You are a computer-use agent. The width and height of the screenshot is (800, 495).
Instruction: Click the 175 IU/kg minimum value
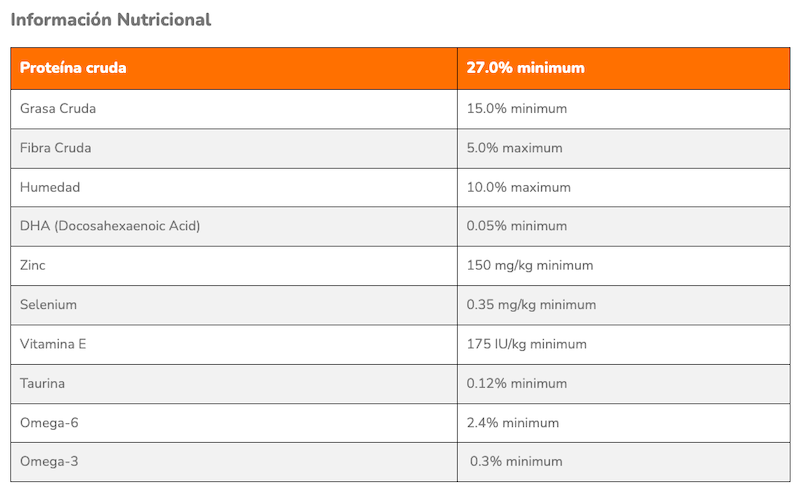(x=527, y=344)
